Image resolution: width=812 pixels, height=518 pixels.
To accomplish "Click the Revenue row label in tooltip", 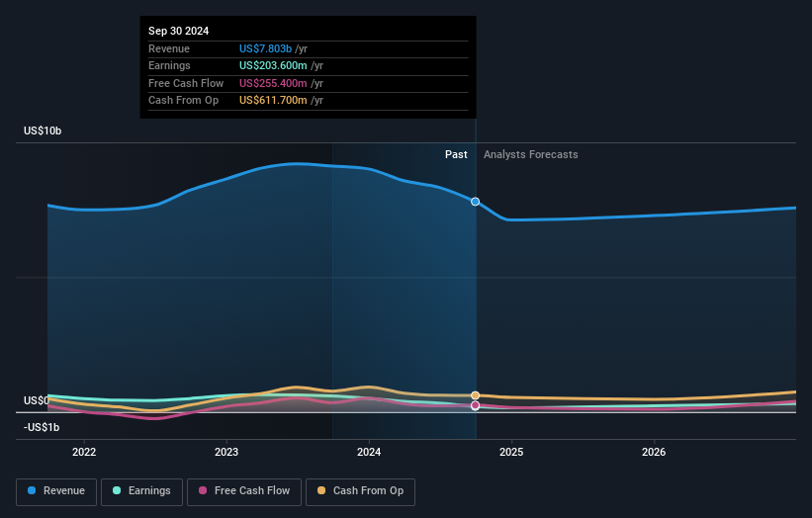I will [x=169, y=48].
